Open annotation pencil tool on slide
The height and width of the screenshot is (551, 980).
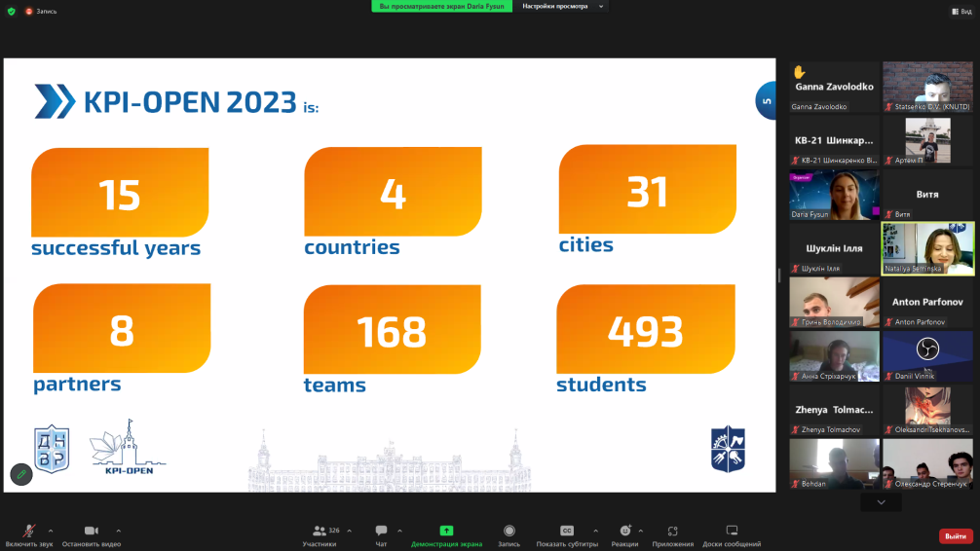(x=21, y=474)
